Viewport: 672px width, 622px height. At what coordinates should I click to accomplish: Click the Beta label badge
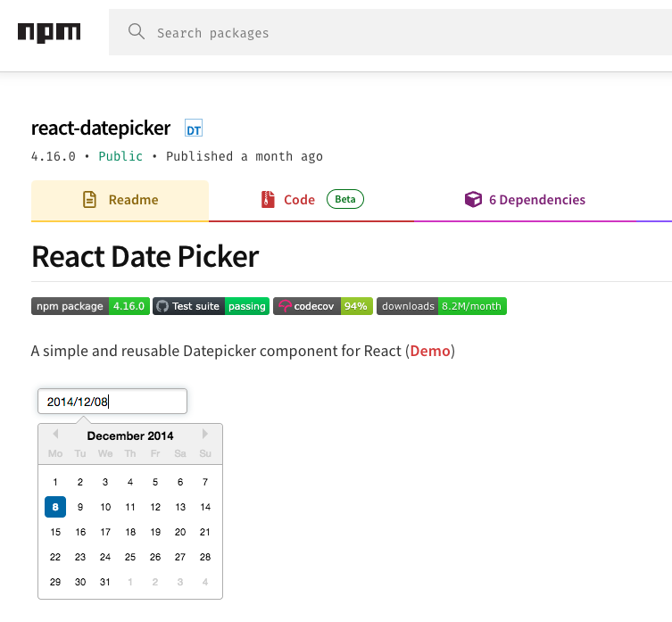click(x=345, y=199)
